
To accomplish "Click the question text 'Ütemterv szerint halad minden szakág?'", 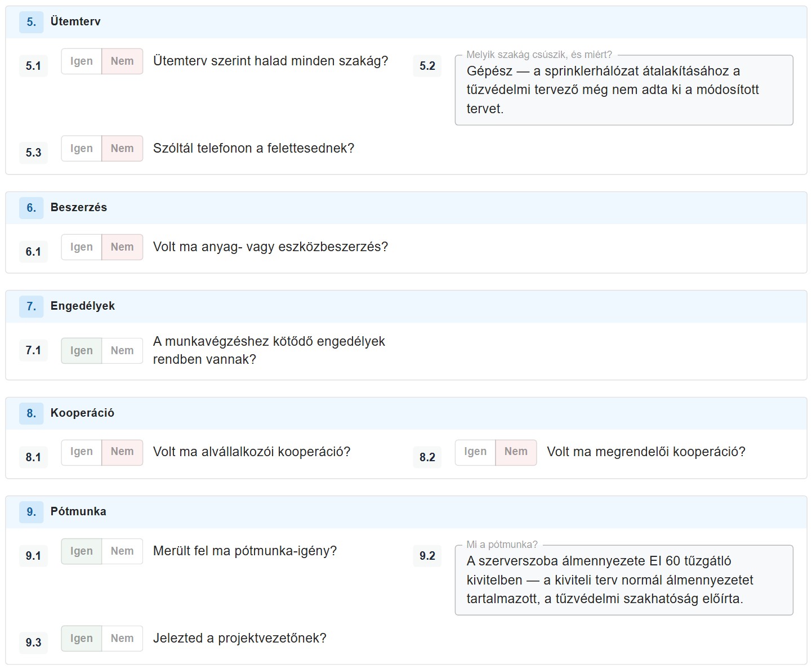I will (271, 61).
